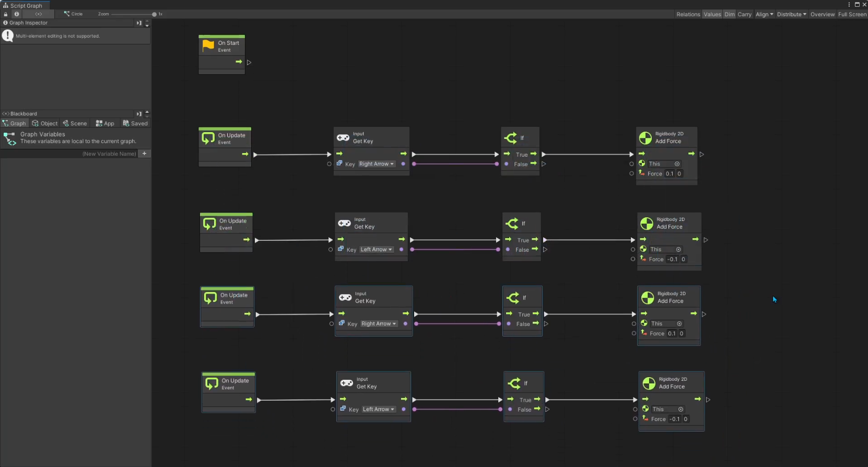Switch to the Object variables tab
This screenshot has width=868, height=467.
click(x=45, y=124)
